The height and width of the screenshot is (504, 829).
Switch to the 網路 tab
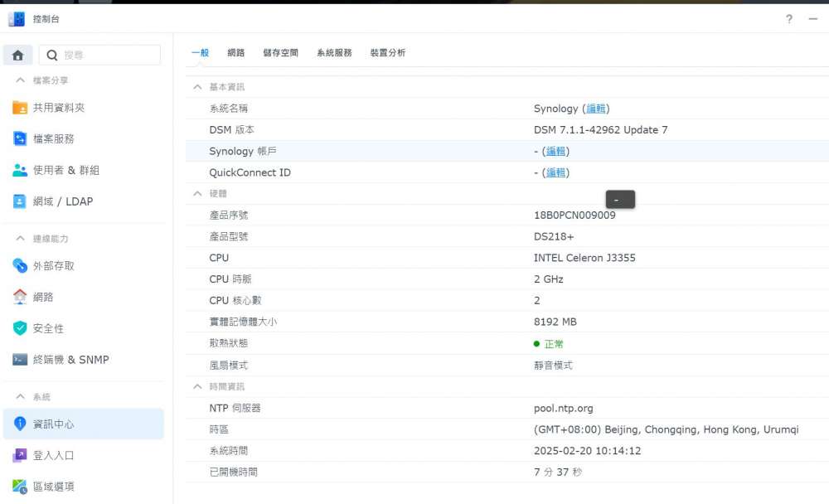[x=235, y=53]
